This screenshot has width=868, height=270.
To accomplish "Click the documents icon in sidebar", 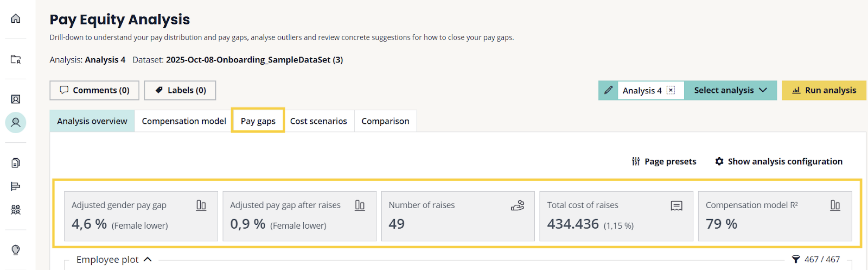I will click(x=15, y=163).
